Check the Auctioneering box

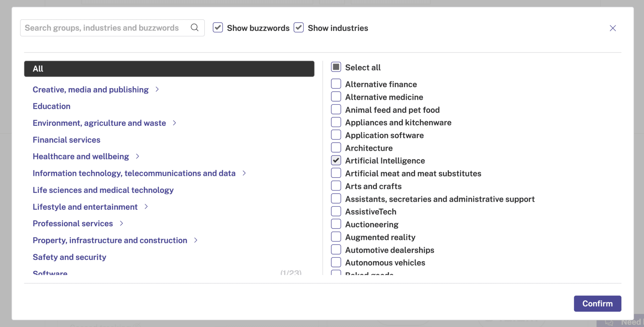click(336, 224)
